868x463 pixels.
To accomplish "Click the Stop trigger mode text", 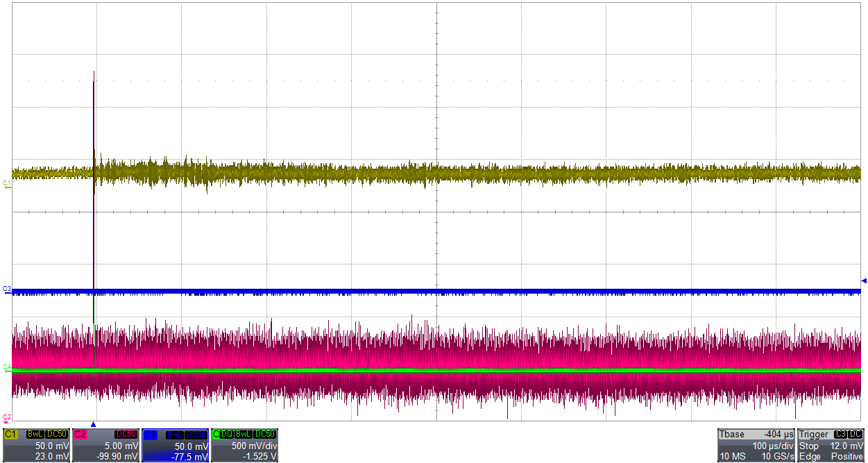I will click(809, 446).
